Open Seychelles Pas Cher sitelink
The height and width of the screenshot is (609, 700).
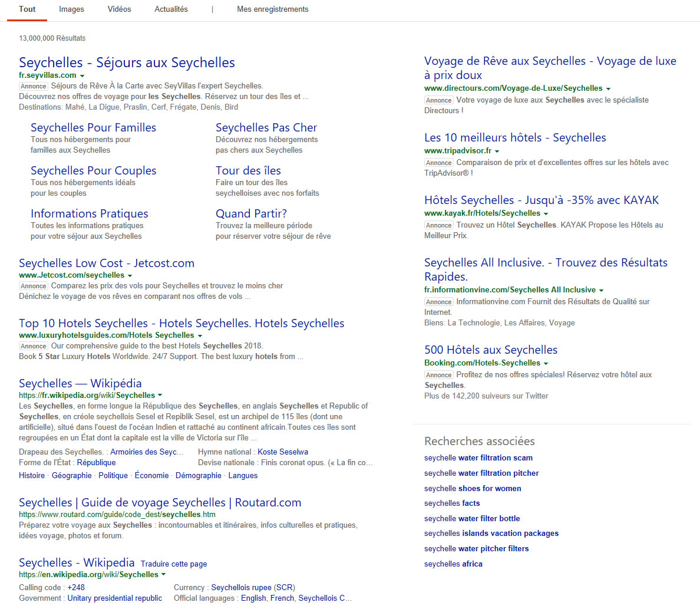pos(266,128)
